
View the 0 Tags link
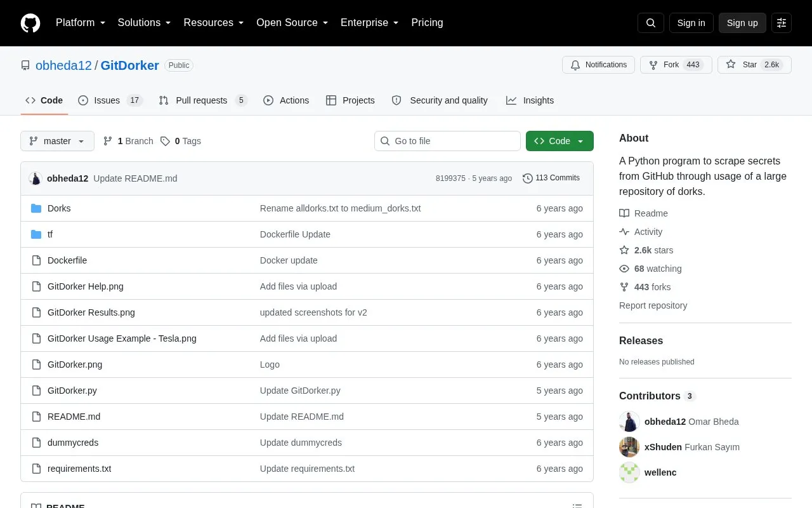(x=181, y=141)
